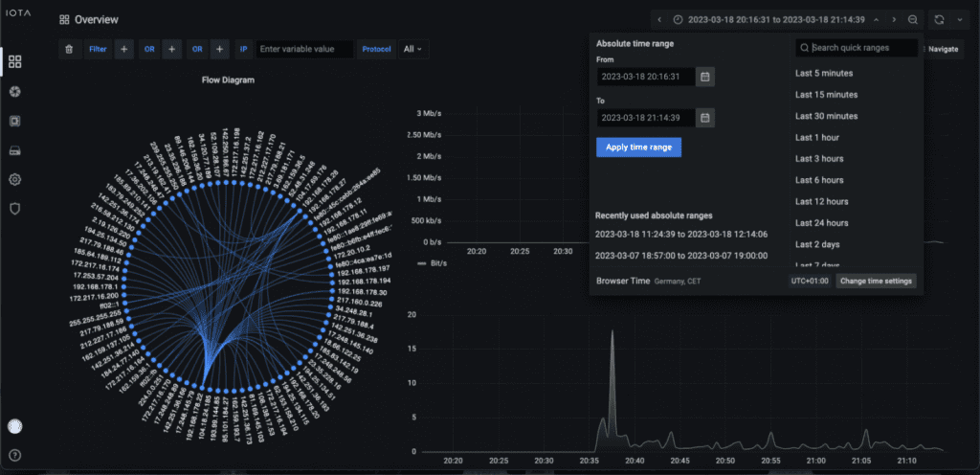This screenshot has height=475, width=980.
Task: Open settings gear in left sidebar
Action: 14,179
